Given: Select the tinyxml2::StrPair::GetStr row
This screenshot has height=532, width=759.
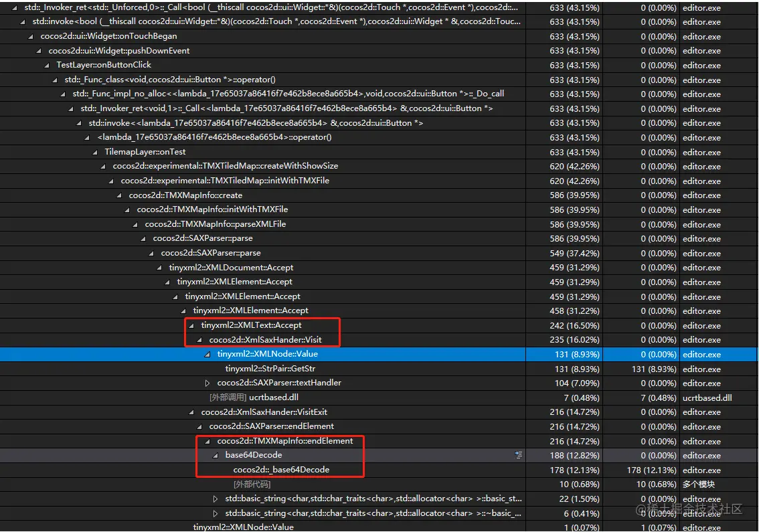Looking at the screenshot, I should click(x=379, y=369).
